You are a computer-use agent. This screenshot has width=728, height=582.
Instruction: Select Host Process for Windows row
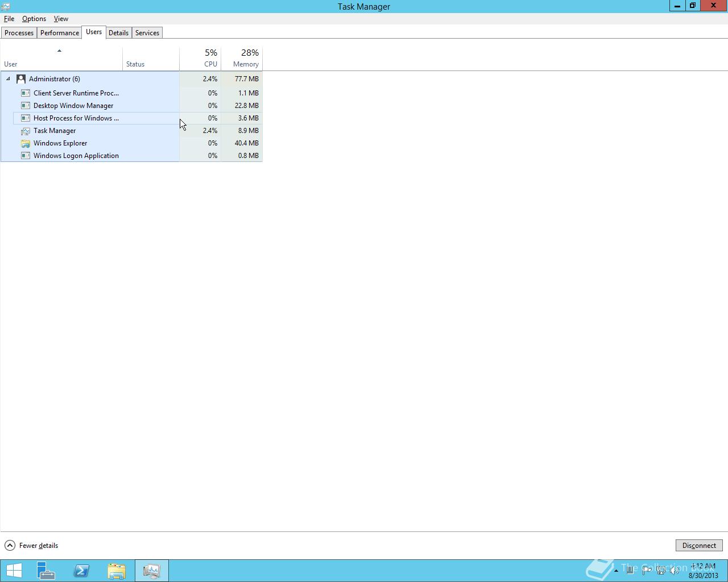pyautogui.click(x=131, y=118)
